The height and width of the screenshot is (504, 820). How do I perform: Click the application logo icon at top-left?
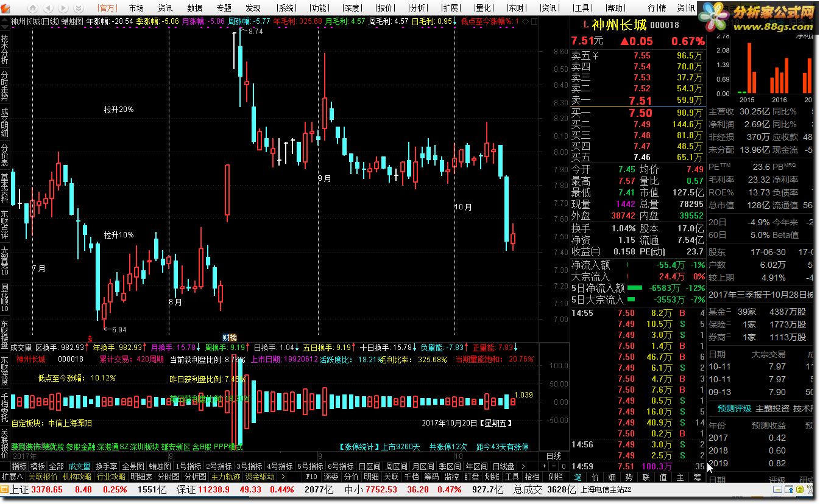click(x=5, y=8)
